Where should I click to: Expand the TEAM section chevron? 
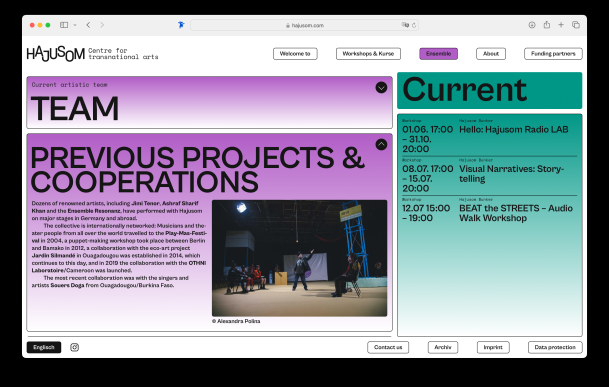tap(381, 87)
